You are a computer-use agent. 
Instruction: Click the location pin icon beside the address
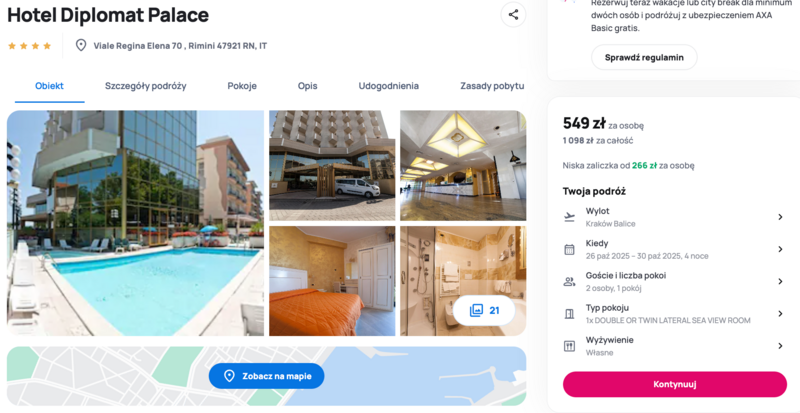81,45
